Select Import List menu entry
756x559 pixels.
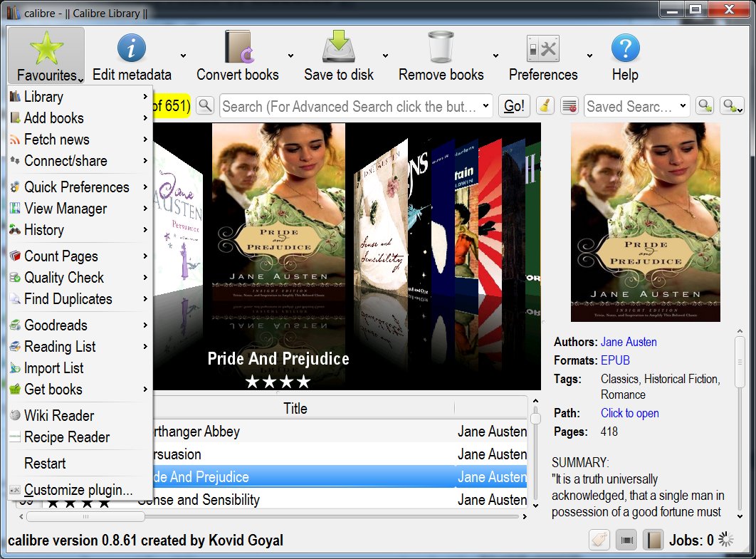pos(80,367)
